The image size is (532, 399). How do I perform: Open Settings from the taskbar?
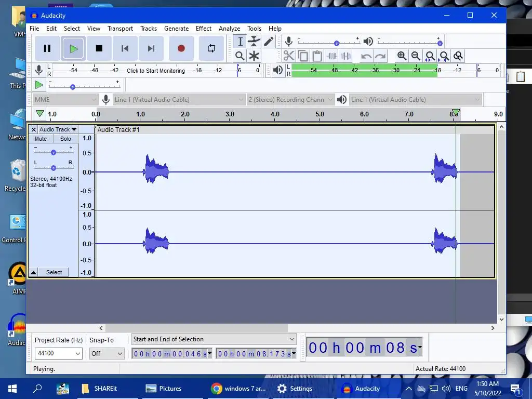click(295, 389)
